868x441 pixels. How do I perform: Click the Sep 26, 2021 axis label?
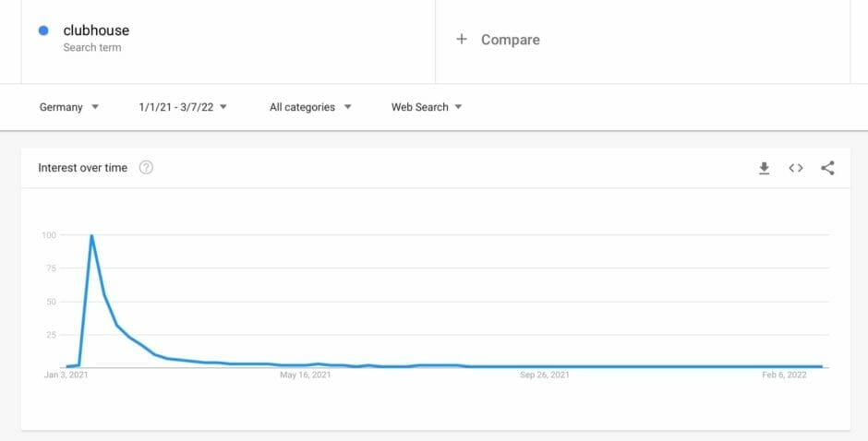click(544, 375)
